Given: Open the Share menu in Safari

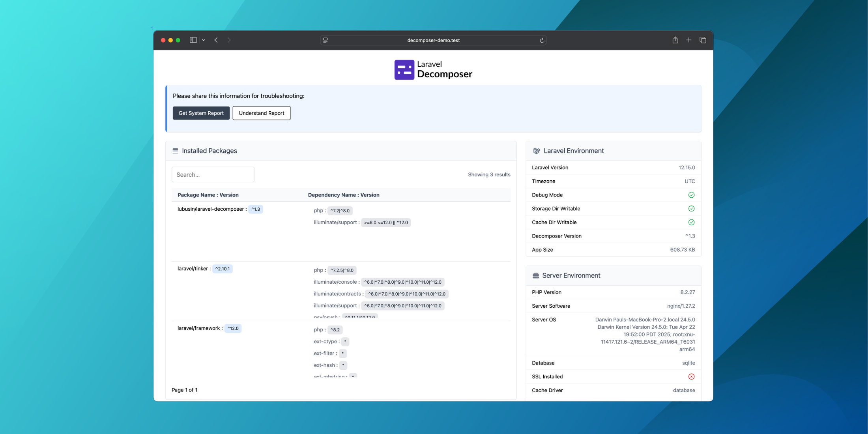Looking at the screenshot, I should pos(675,40).
